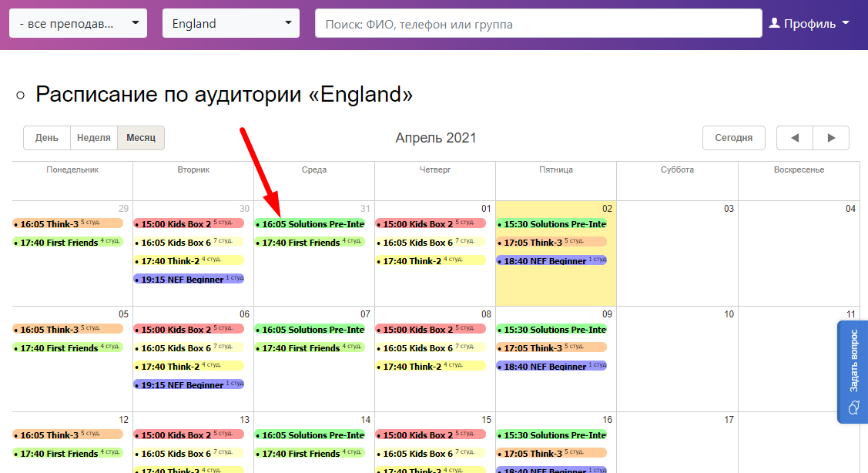
Task: Open 16:05 Think-3 event on April 05
Action: tap(68, 329)
